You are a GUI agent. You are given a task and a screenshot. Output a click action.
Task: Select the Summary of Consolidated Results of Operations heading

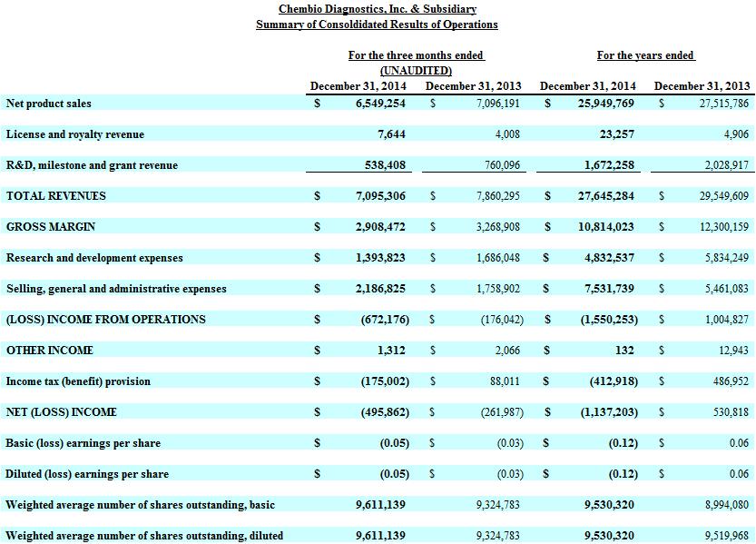coord(377,25)
